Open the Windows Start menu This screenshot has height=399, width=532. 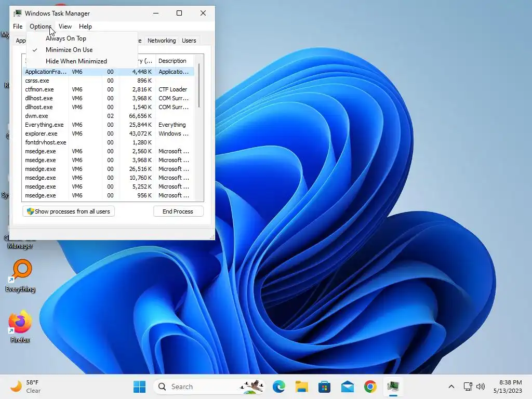click(x=139, y=387)
